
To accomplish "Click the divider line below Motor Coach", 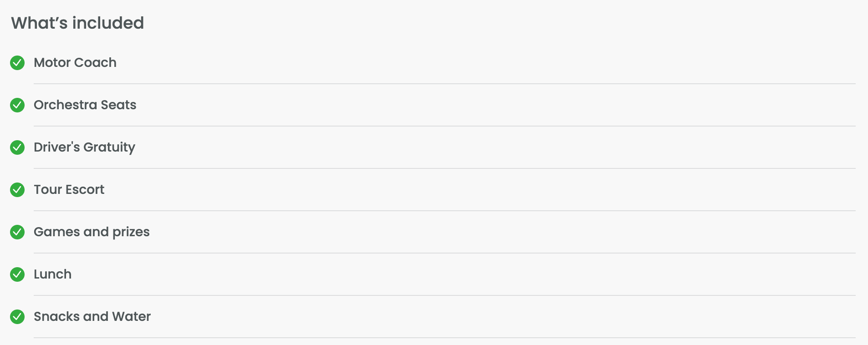I will 444,84.
